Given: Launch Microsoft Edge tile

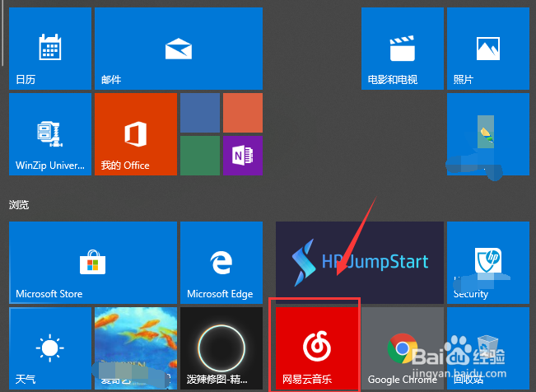Looking at the screenshot, I should pyautogui.click(x=221, y=263).
